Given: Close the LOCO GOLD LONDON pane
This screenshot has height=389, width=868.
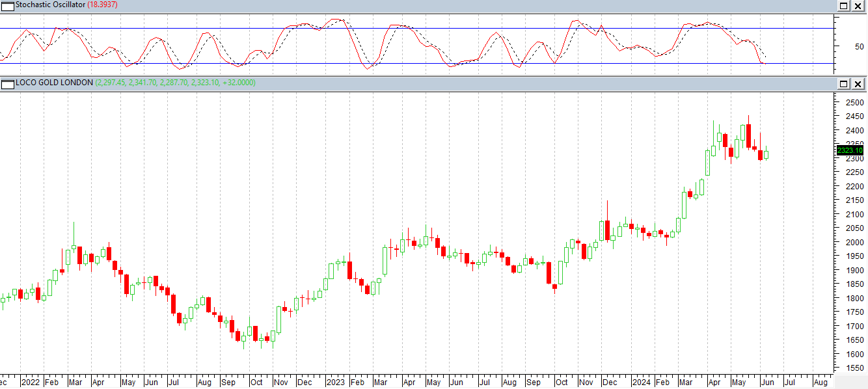Looking at the screenshot, I should [858, 83].
